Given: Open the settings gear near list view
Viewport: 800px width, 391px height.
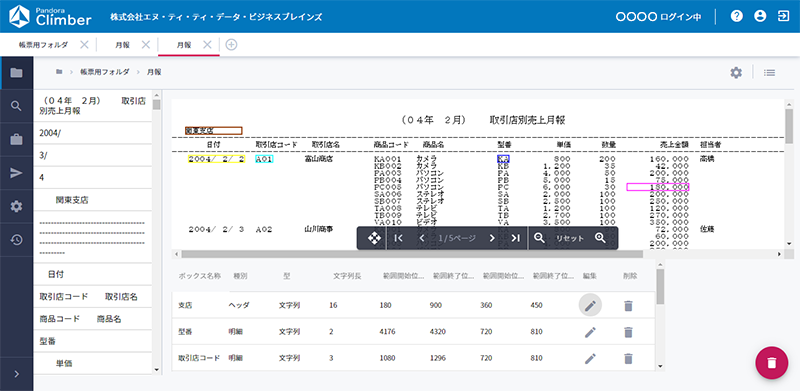Looking at the screenshot, I should click(736, 72).
